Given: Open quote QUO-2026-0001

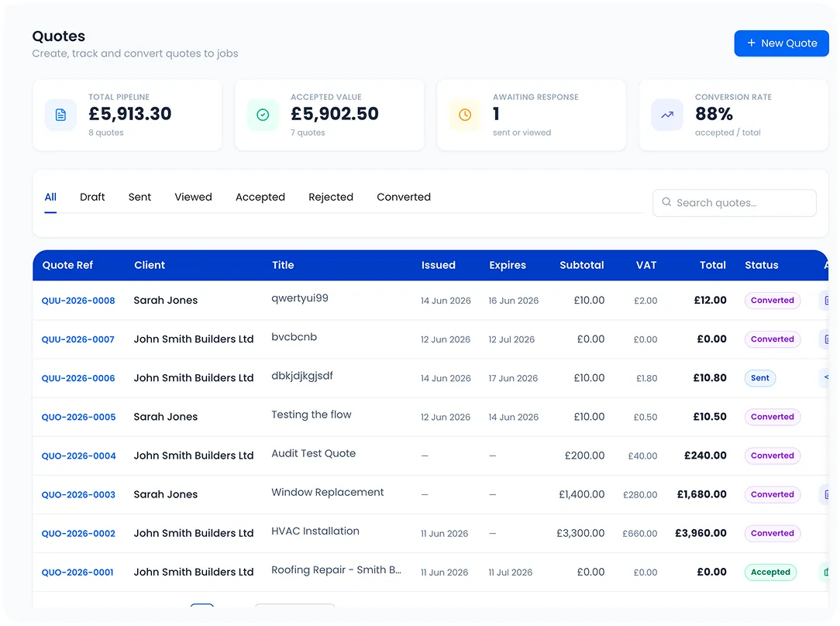Looking at the screenshot, I should point(77,573).
